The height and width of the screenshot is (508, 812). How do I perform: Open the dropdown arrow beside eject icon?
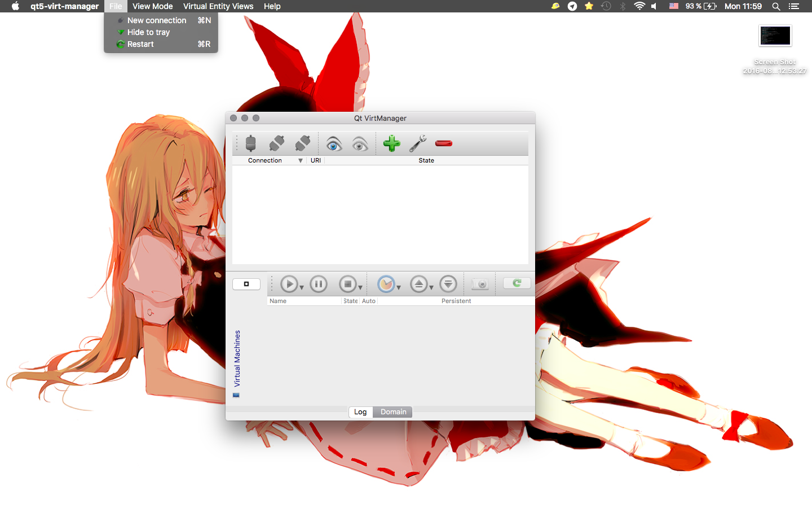[x=431, y=288]
